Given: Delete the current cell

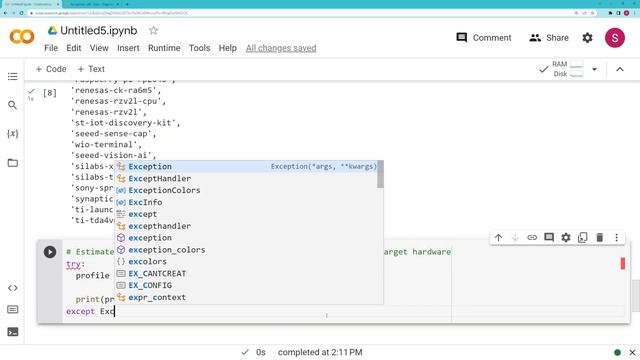Looking at the screenshot, I should pos(599,238).
